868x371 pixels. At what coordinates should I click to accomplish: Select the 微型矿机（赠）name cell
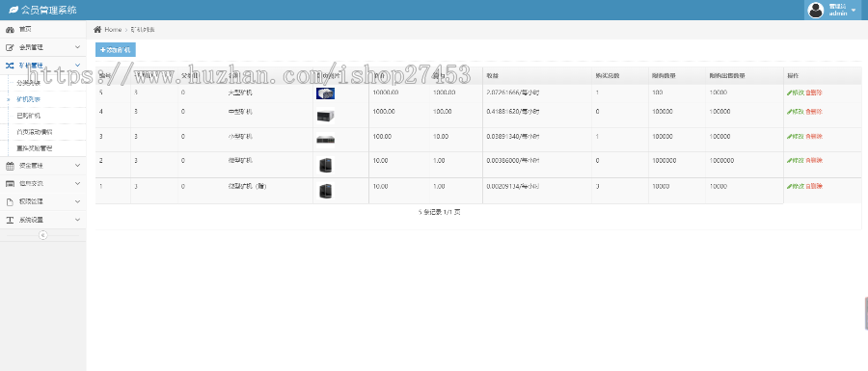point(247,186)
